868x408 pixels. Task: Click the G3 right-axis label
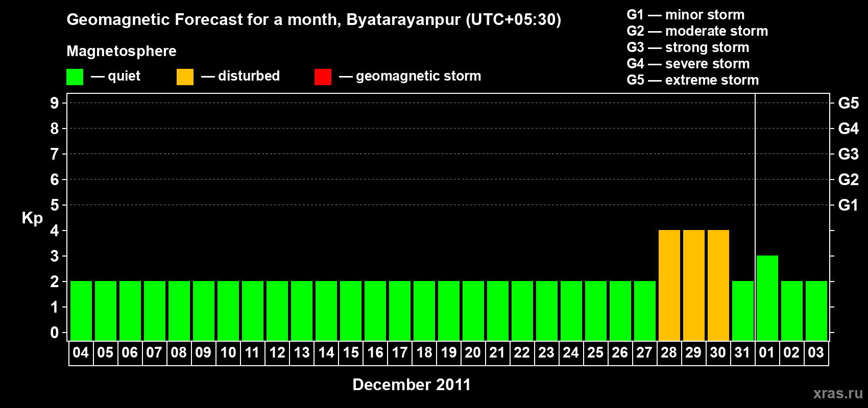pos(848,154)
